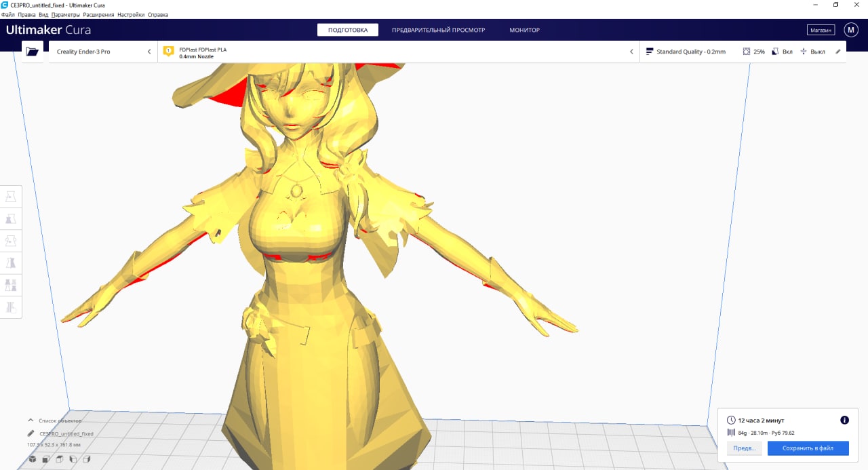The image size is (868, 470).
Task: Click pencil icon beside CE3PRO_untitled_fixed
Action: coord(31,433)
